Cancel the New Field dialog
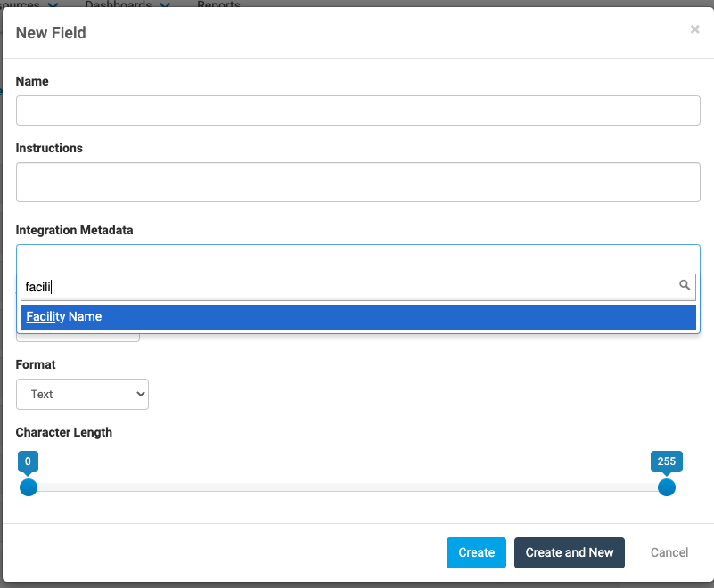This screenshot has height=588, width=714. point(669,552)
